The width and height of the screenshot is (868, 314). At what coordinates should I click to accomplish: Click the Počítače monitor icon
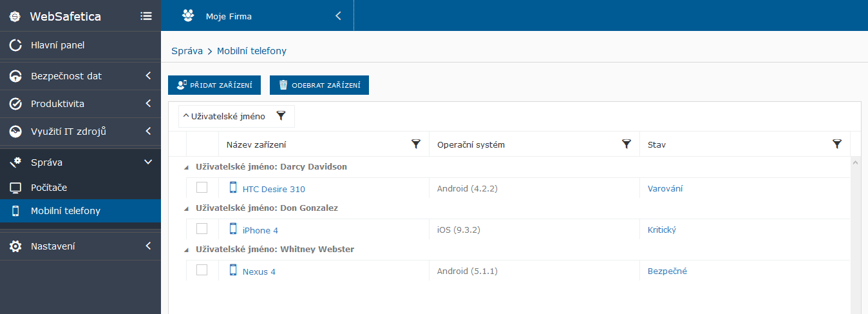(x=16, y=188)
